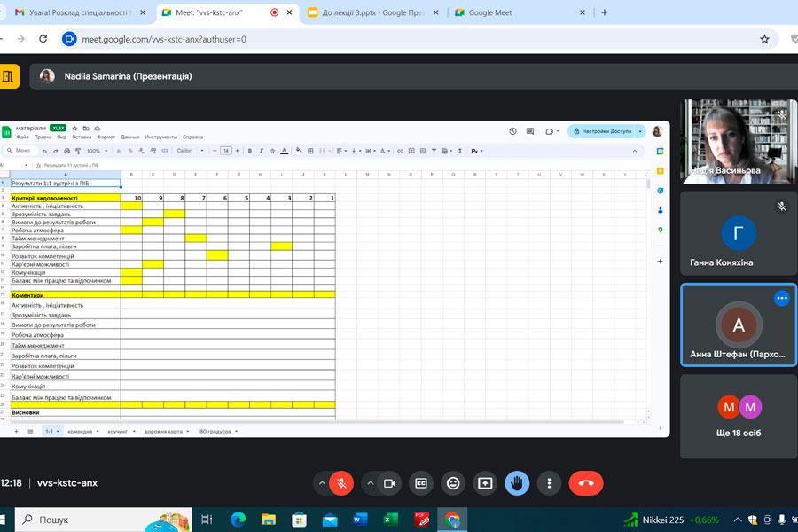Toggle strikethrough formatting in Sheets
Screen dimensions: 798x532
(272, 151)
